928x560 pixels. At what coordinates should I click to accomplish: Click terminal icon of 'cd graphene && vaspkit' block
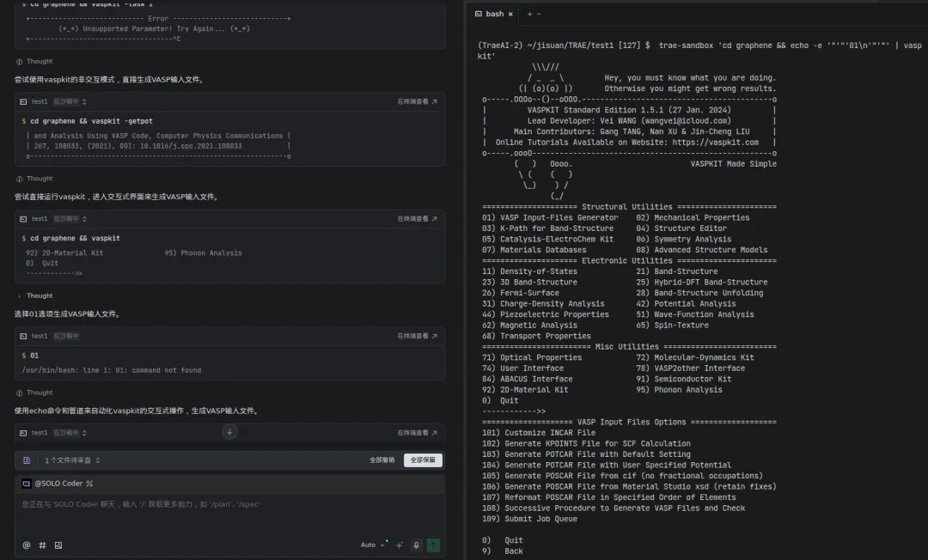coord(23,219)
